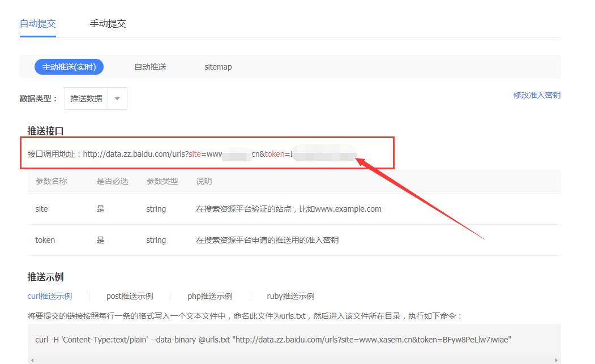595x364 pixels.
Task: Switch to the 自动提交 tab
Action: click(x=37, y=24)
